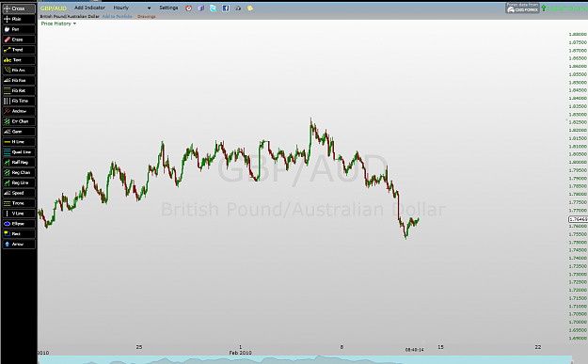Select the Tirone levels tool
This screenshot has height=364, width=588.
pos(19,203)
